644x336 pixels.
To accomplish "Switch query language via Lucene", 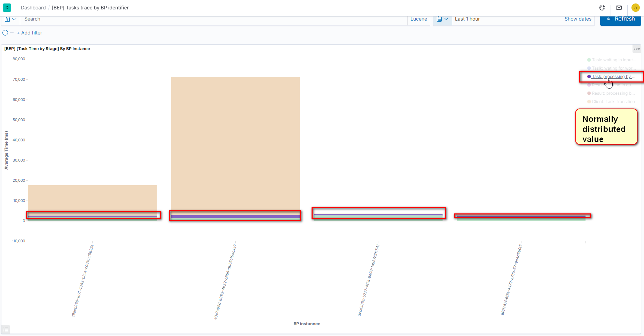I will click(419, 19).
